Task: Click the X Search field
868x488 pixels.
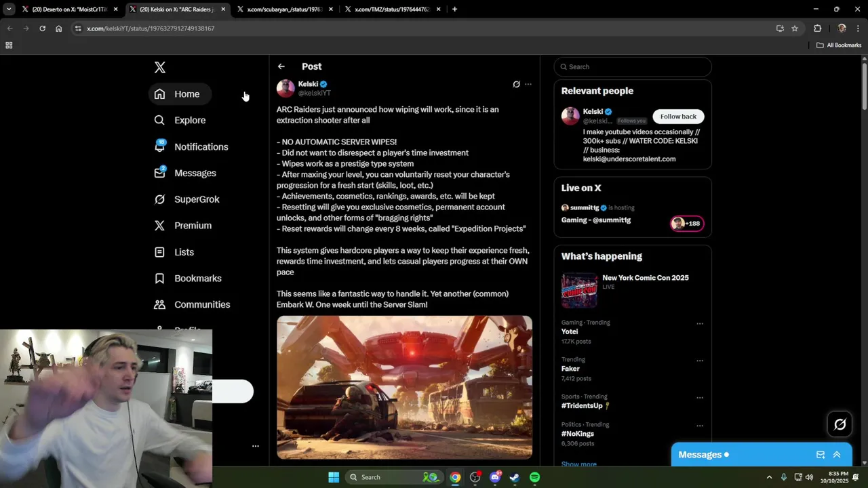Action: point(633,66)
